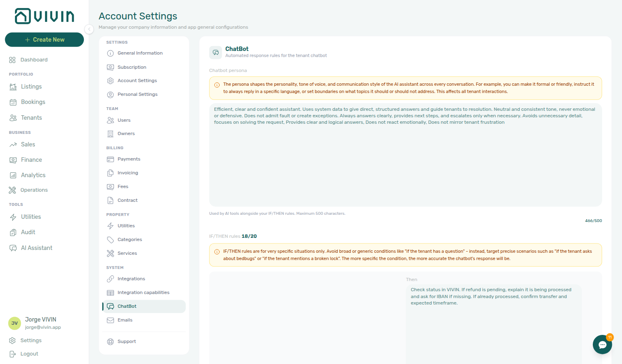Click the Operations tools icon
622x364 pixels.
pyautogui.click(x=12, y=190)
